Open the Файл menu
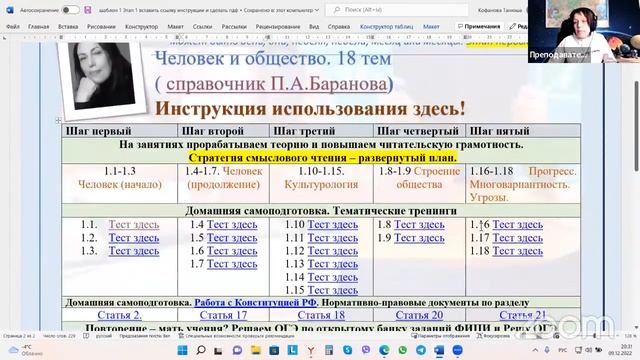 [13, 27]
